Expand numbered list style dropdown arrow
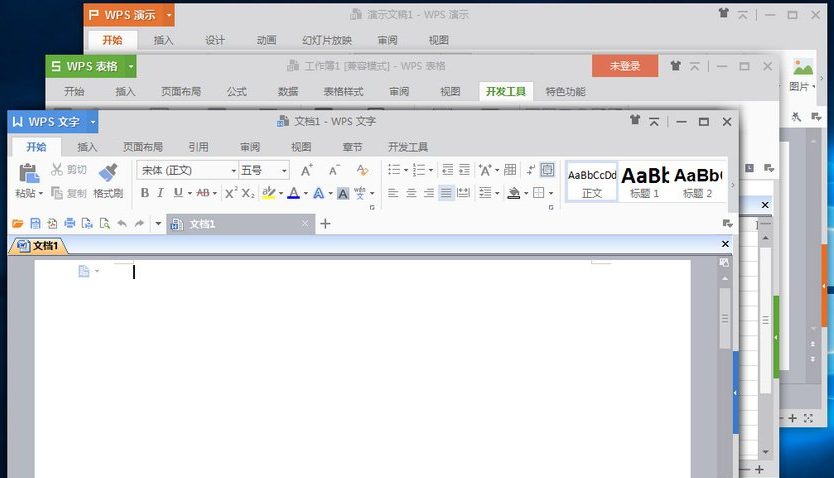This screenshot has height=478, width=834. [x=431, y=170]
